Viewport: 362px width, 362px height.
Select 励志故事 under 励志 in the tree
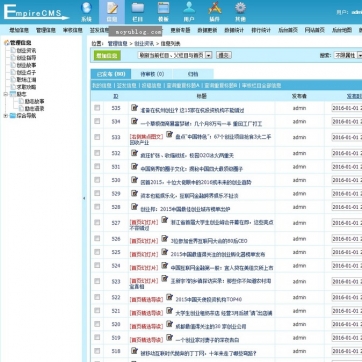[34, 101]
